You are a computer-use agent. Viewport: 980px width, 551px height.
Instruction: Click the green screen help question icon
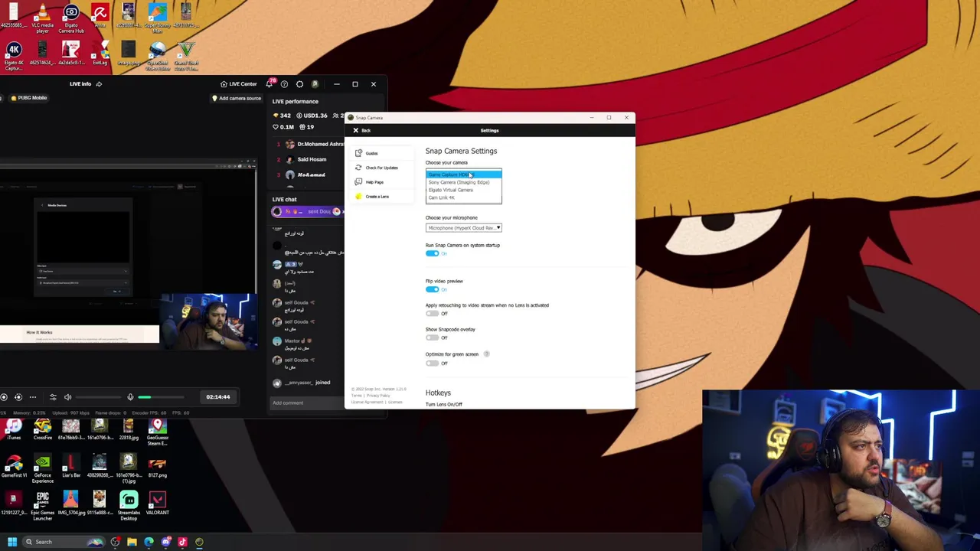point(486,354)
